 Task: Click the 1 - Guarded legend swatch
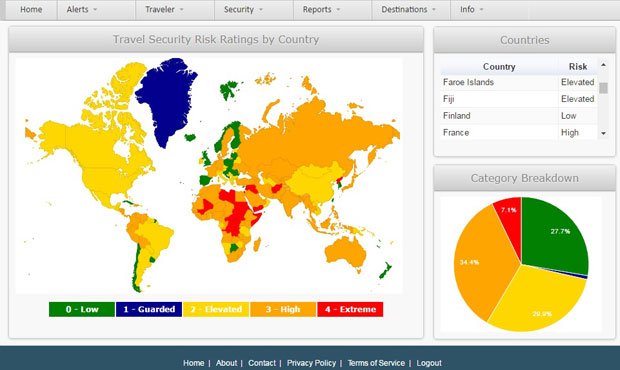pos(149,309)
